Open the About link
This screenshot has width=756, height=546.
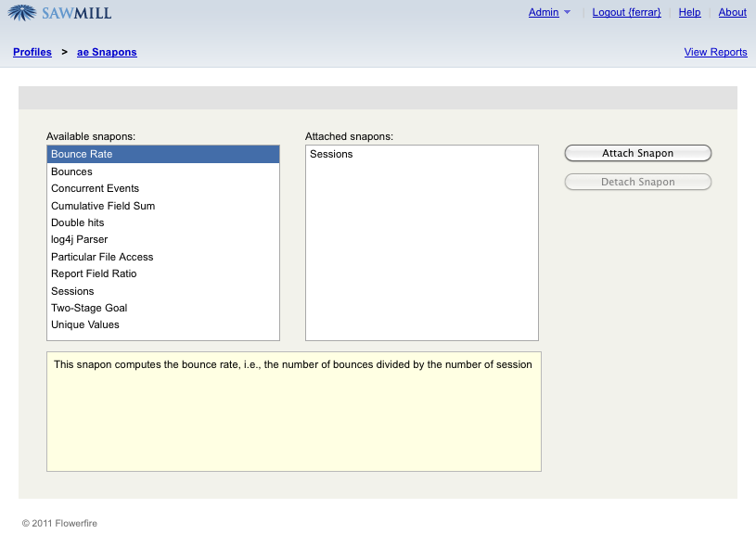click(732, 12)
